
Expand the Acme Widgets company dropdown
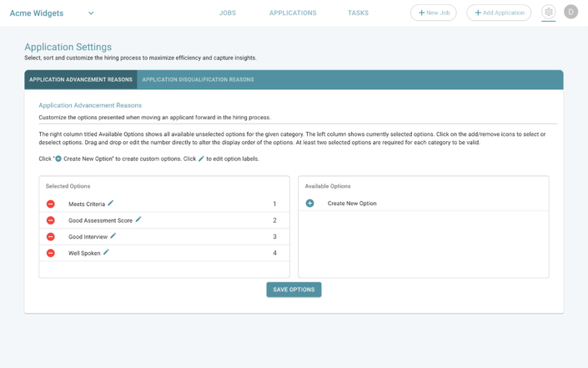tap(90, 13)
